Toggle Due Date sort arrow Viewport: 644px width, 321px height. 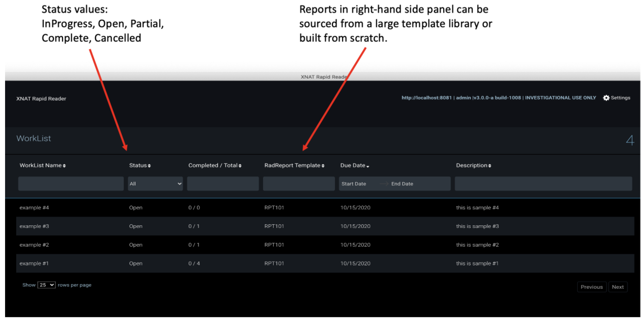(368, 166)
